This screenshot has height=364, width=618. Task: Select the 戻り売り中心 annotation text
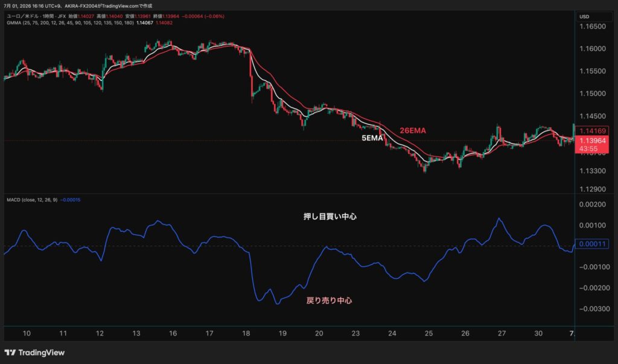[x=329, y=301]
